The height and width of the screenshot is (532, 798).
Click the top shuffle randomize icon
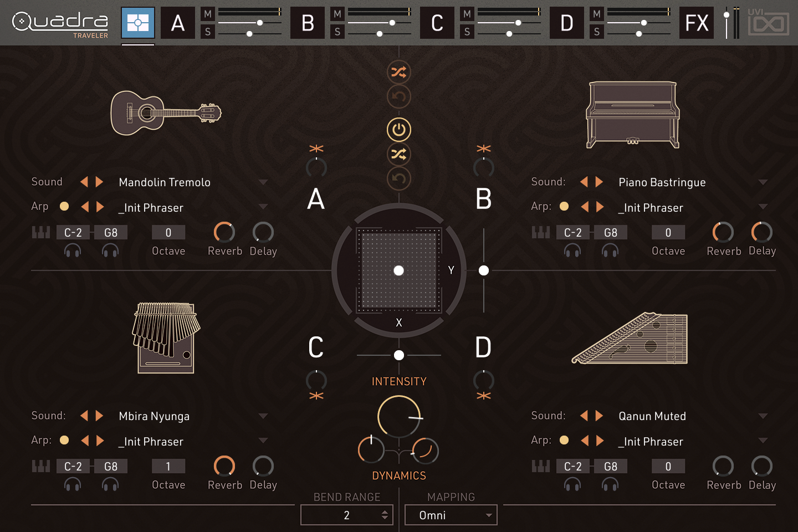point(398,72)
